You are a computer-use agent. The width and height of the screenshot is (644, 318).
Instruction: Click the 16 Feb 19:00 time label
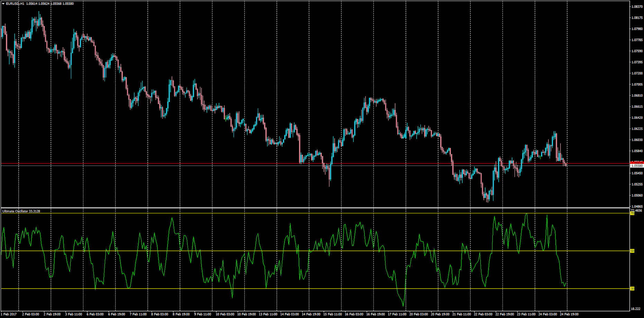375,314
